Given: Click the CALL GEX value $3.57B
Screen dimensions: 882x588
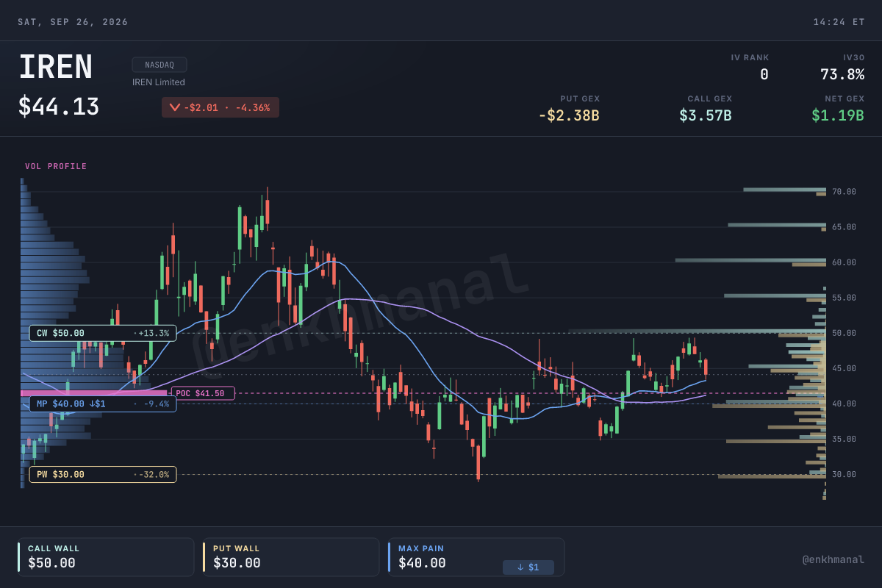Looking at the screenshot, I should (x=706, y=115).
